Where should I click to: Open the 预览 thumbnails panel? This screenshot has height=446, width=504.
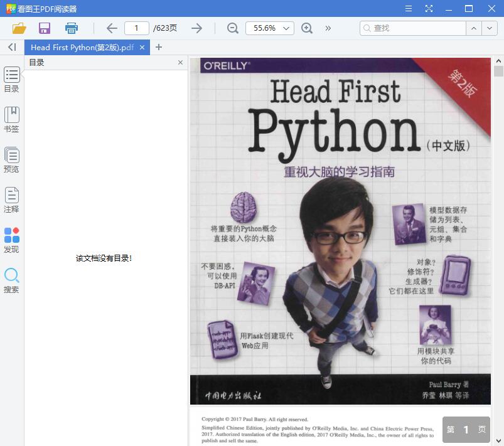[11, 160]
